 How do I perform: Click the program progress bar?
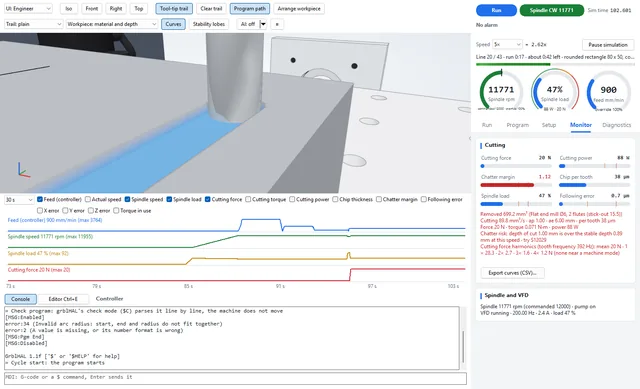(x=555, y=64)
